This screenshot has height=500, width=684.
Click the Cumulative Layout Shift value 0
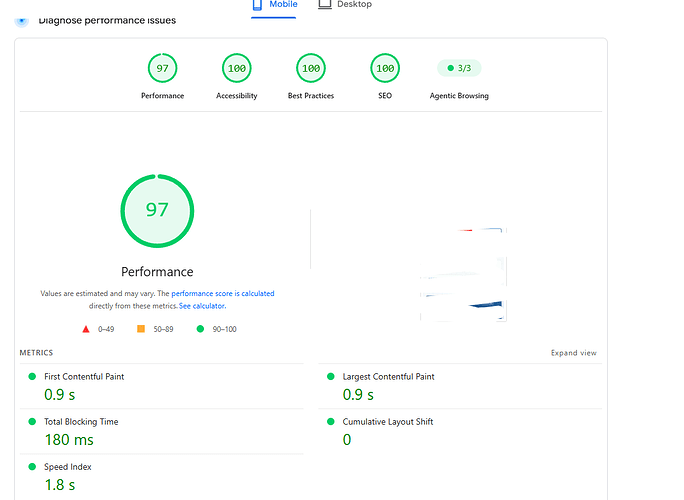[x=347, y=440]
